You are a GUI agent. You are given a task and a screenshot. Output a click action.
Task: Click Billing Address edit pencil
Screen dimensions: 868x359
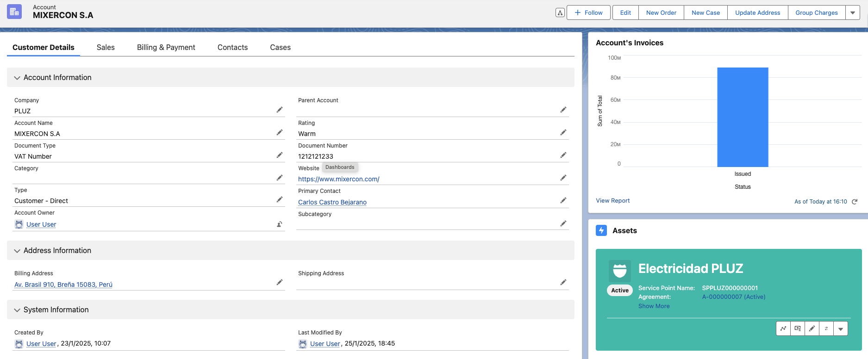280,282
